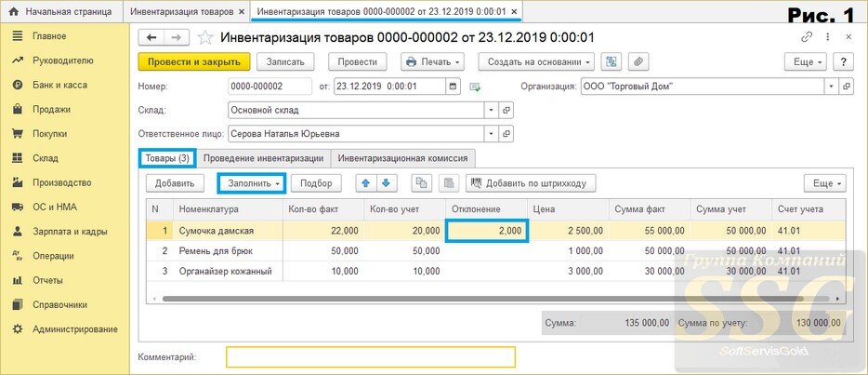868x375 pixels.
Task: Click Сумма факт cell 55 000,00
Action: click(649, 231)
